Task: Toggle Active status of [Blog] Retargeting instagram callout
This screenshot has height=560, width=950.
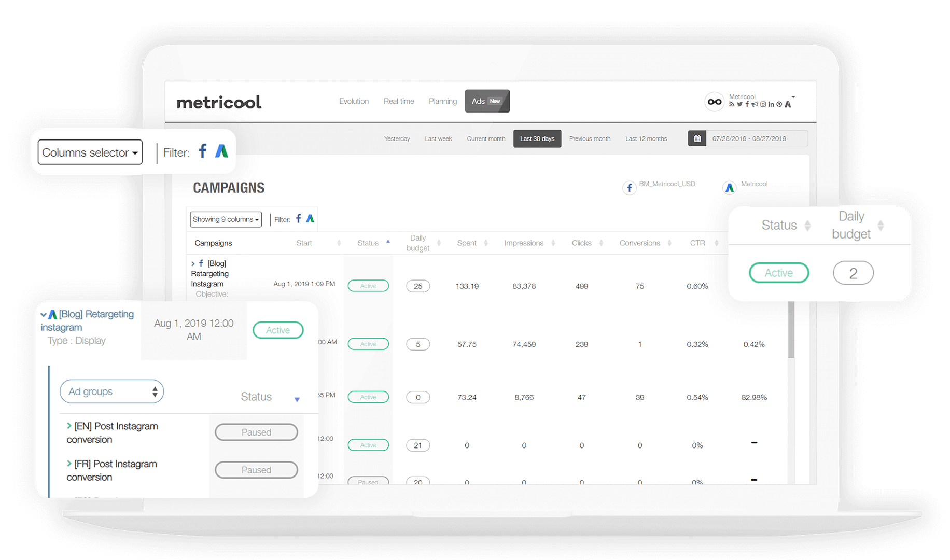Action: click(278, 330)
